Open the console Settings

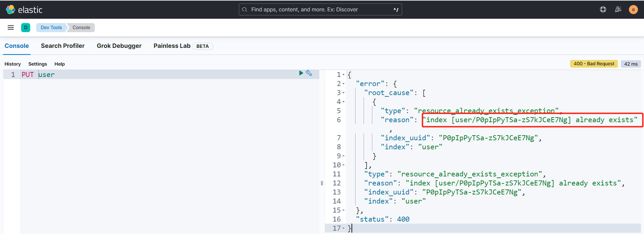point(38,64)
